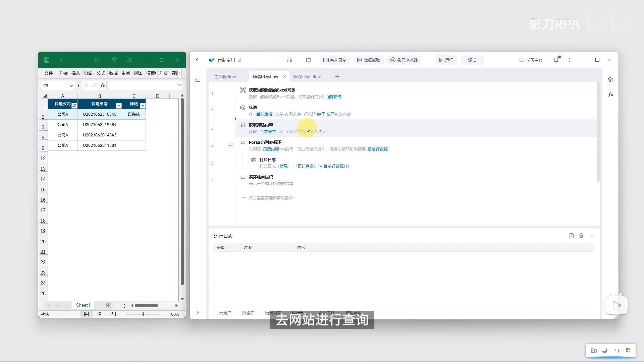
Task: Open the Excel Name Box dropdown
Action: tap(71, 86)
